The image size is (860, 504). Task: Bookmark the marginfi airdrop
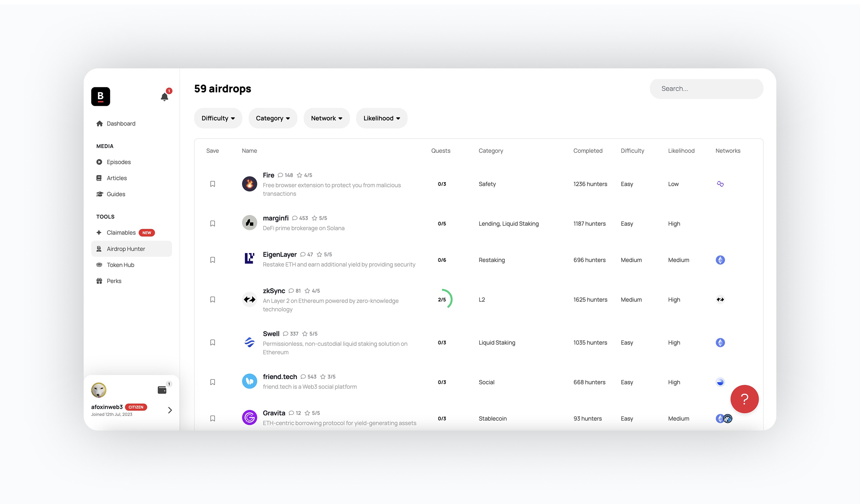[x=212, y=224]
